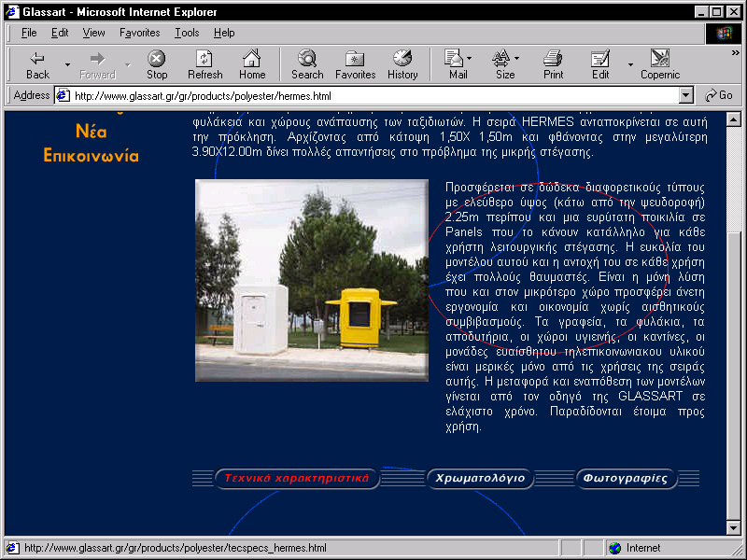Open the Mail options dropdown arrow
The width and height of the screenshot is (747, 560).
coord(470,58)
